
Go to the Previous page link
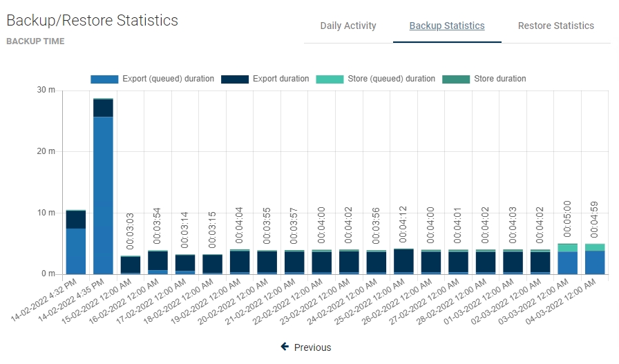312,347
